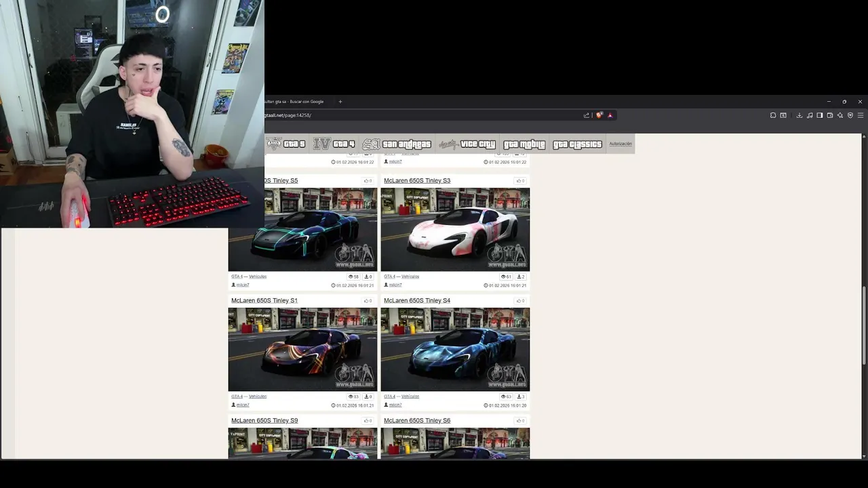Open McLaren 650S Tinley S4 title link
868x488 pixels.
click(417, 301)
